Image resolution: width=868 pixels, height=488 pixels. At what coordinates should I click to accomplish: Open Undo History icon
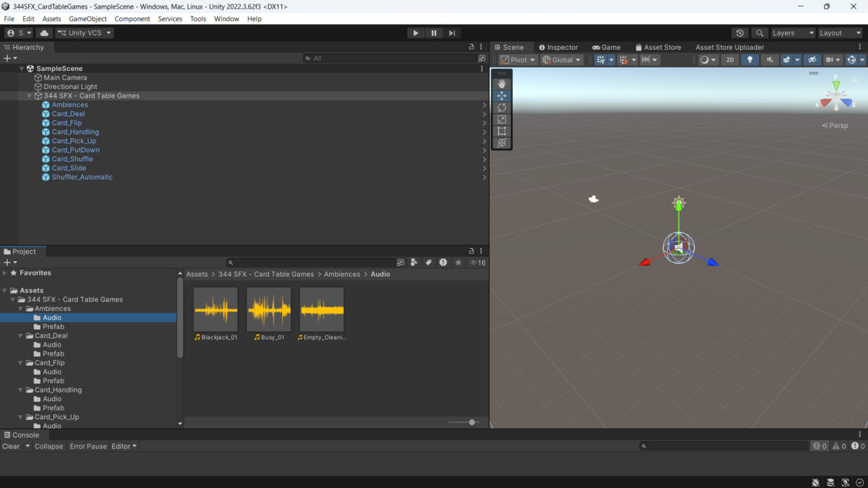[739, 33]
